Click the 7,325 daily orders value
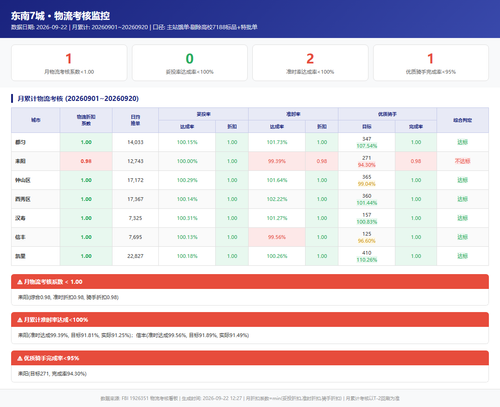The image size is (500, 407). pos(135,218)
